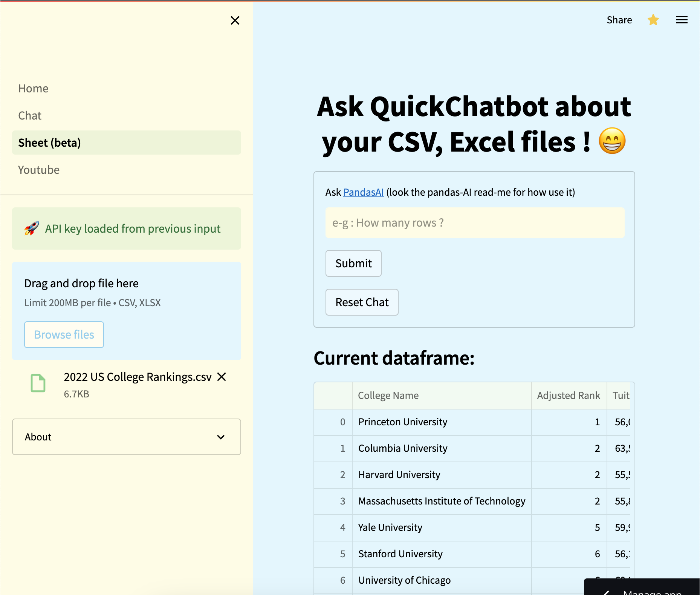Click the '2022 US College Rankings.csv' file name
This screenshot has height=595, width=700.
click(138, 377)
